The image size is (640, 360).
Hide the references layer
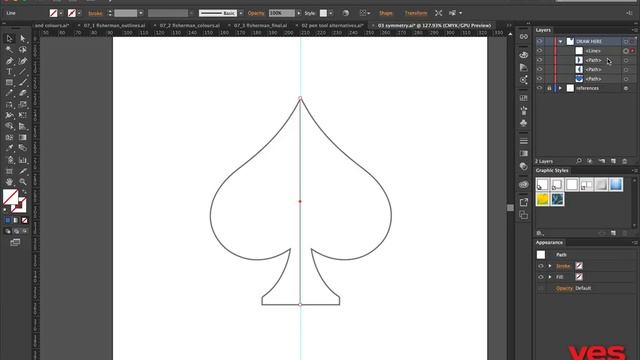pos(540,88)
